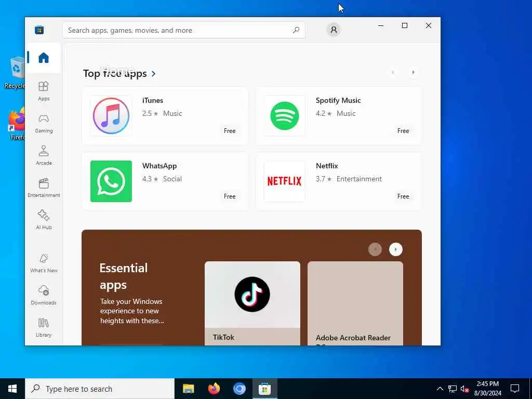Screen dimensions: 532x399
Task: Select the Entertainment sidebar item
Action: pyautogui.click(x=44, y=188)
